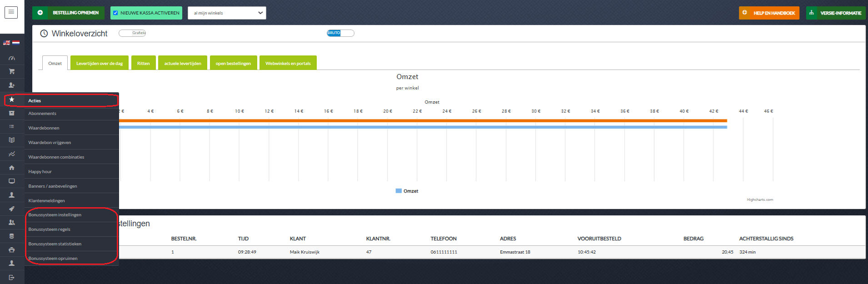
Task: Click plus icon on Bestelling opnemen
Action: 40,13
